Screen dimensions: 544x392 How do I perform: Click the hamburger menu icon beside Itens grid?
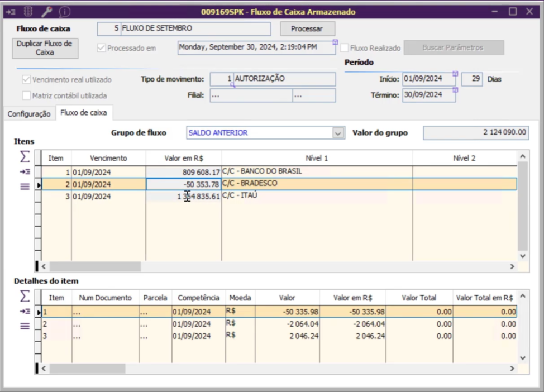coord(25,187)
